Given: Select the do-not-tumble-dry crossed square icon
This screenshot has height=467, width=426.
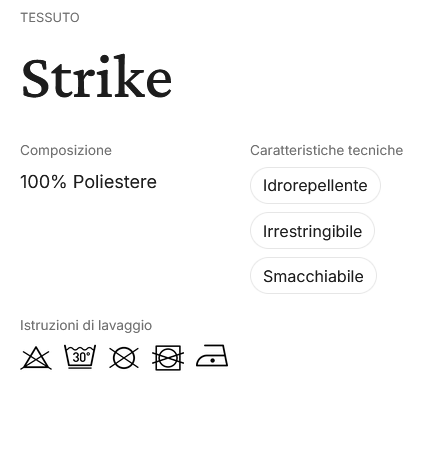Looking at the screenshot, I should [168, 358].
